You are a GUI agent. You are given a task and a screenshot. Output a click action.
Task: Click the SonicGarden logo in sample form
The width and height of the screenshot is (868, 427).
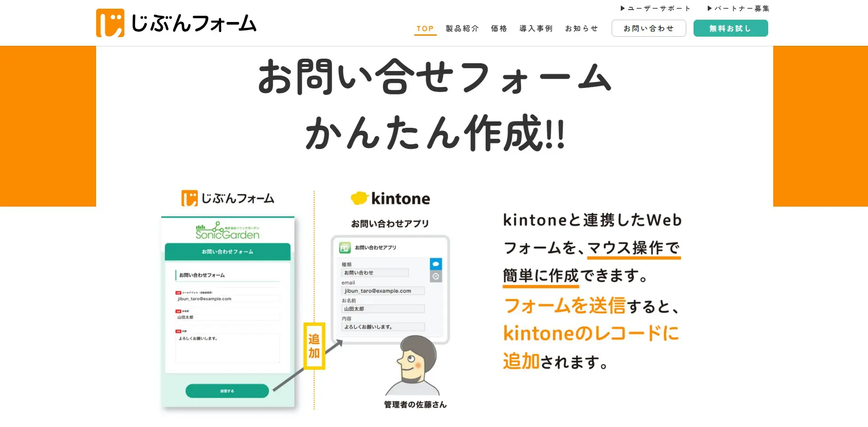(228, 231)
